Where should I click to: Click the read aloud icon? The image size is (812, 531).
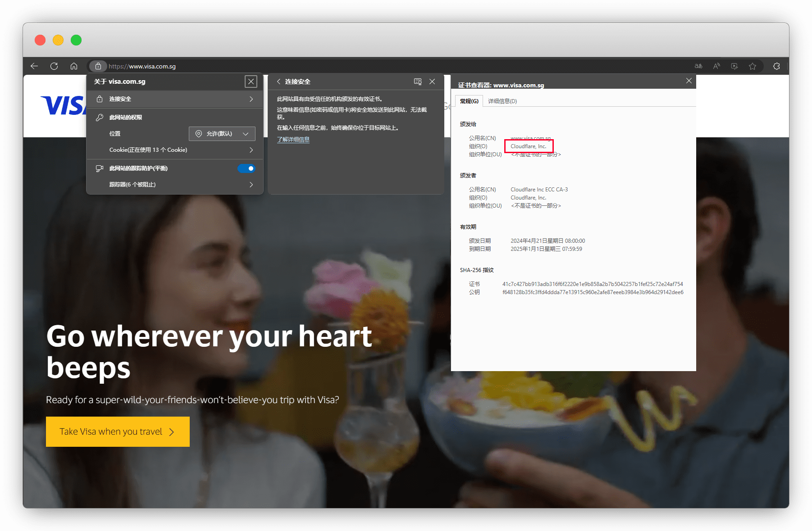(716, 66)
